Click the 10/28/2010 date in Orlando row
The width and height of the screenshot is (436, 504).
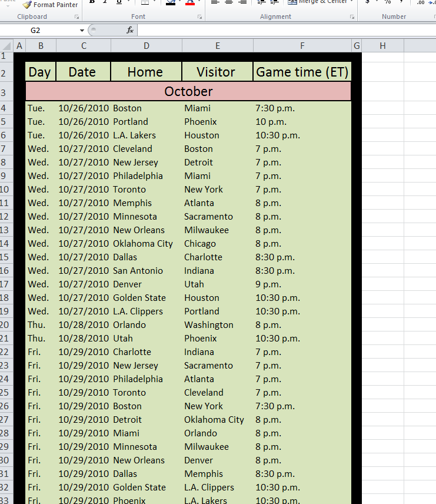click(x=84, y=324)
